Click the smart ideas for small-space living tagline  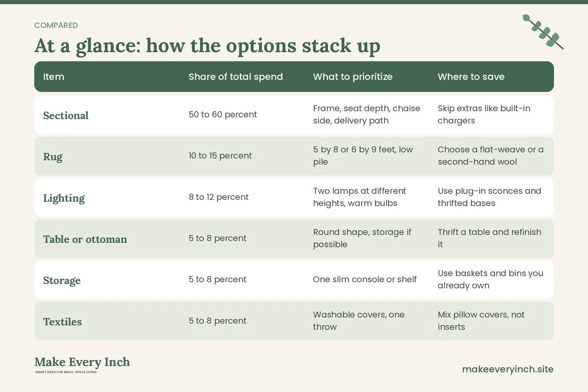[x=66, y=372]
